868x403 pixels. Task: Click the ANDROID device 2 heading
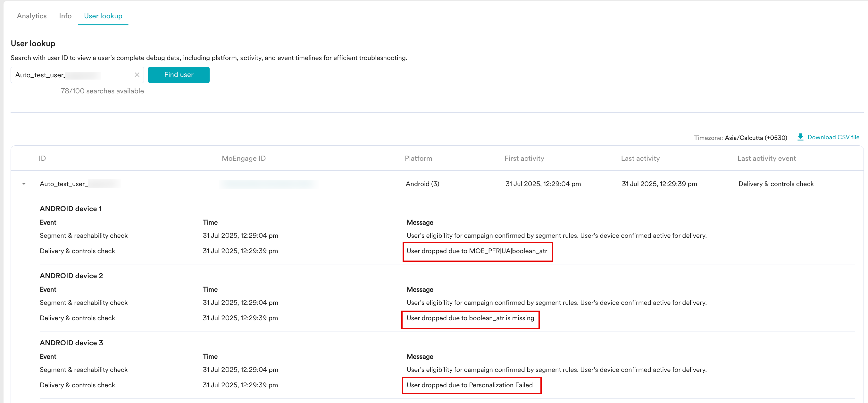[71, 276]
